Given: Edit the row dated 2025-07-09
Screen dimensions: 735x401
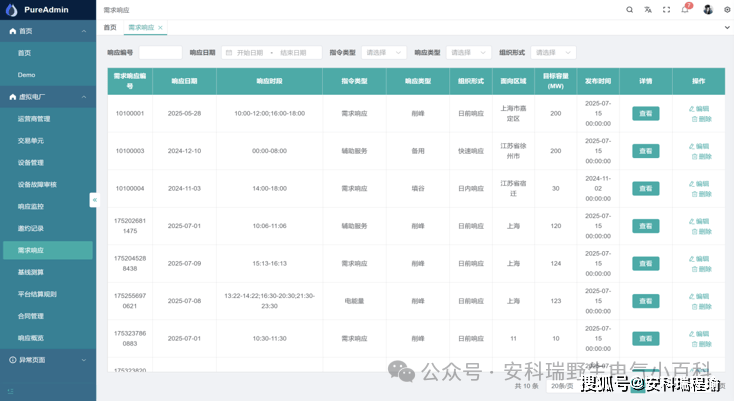Looking at the screenshot, I should (699, 258).
